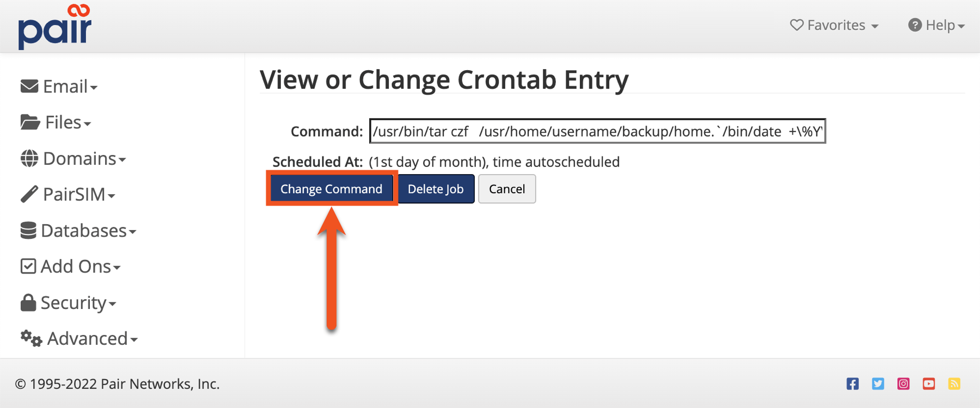
Task: Click the Delete Job button
Action: pos(436,189)
